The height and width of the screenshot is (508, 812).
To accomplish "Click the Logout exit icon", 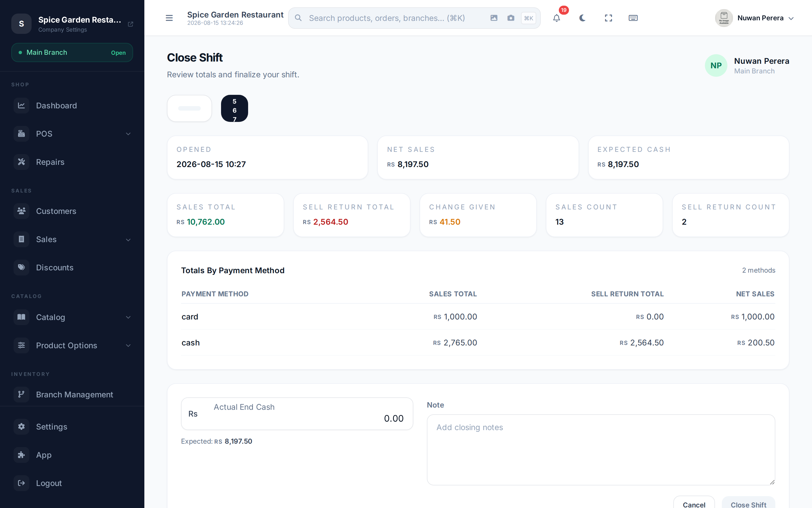I will click(x=21, y=483).
